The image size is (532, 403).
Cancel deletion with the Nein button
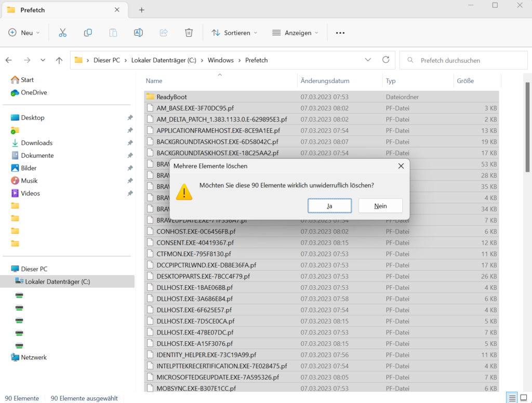point(380,206)
